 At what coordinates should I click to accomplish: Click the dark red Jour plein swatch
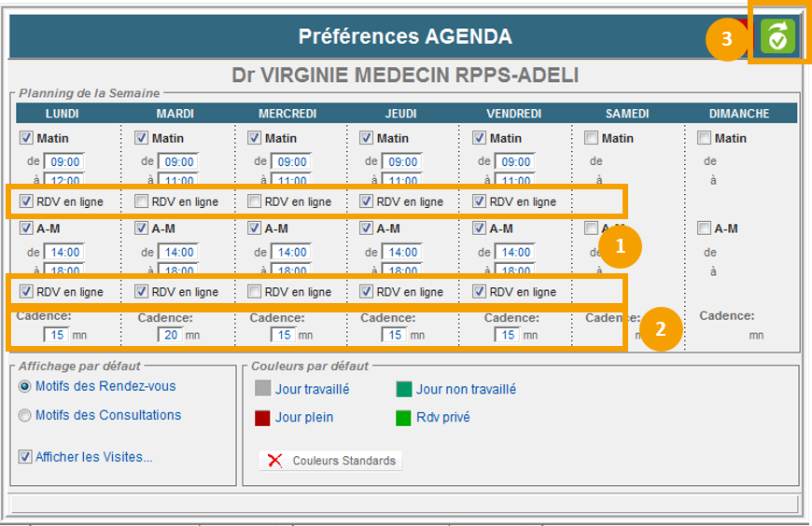pos(262,417)
